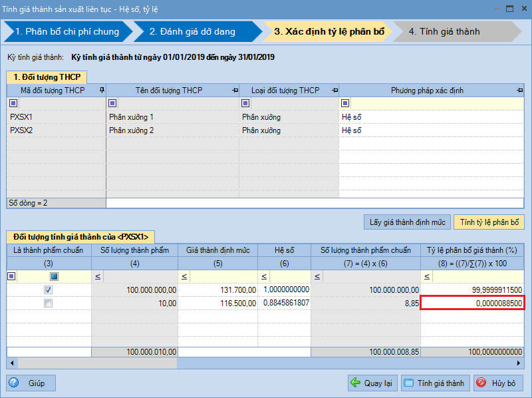Image resolution: width=532 pixels, height=398 pixels.
Task: Click the Tính tỷ lệ phân bổ button
Action: click(489, 222)
